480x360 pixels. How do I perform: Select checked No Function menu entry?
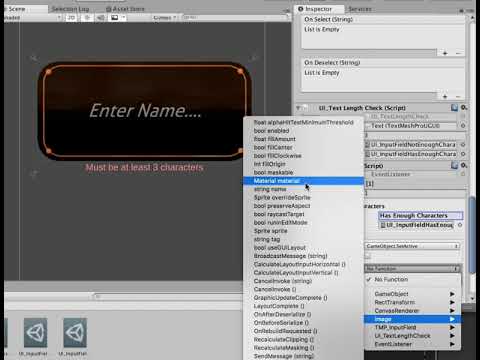click(x=412, y=279)
